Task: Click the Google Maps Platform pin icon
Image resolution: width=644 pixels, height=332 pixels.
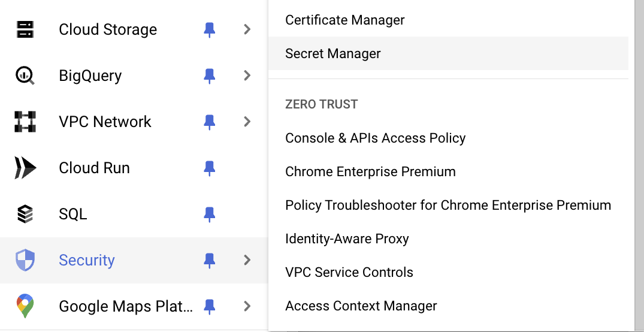Action: click(x=25, y=306)
